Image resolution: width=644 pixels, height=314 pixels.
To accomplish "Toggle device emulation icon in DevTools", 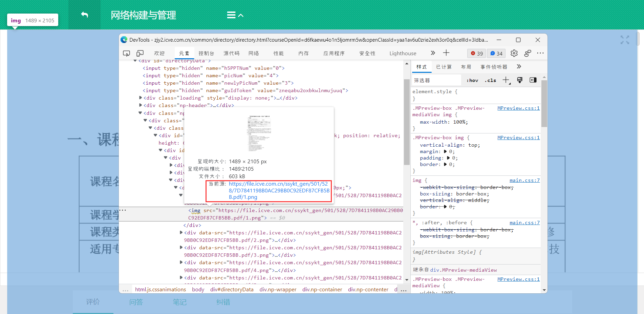I will click(x=140, y=53).
